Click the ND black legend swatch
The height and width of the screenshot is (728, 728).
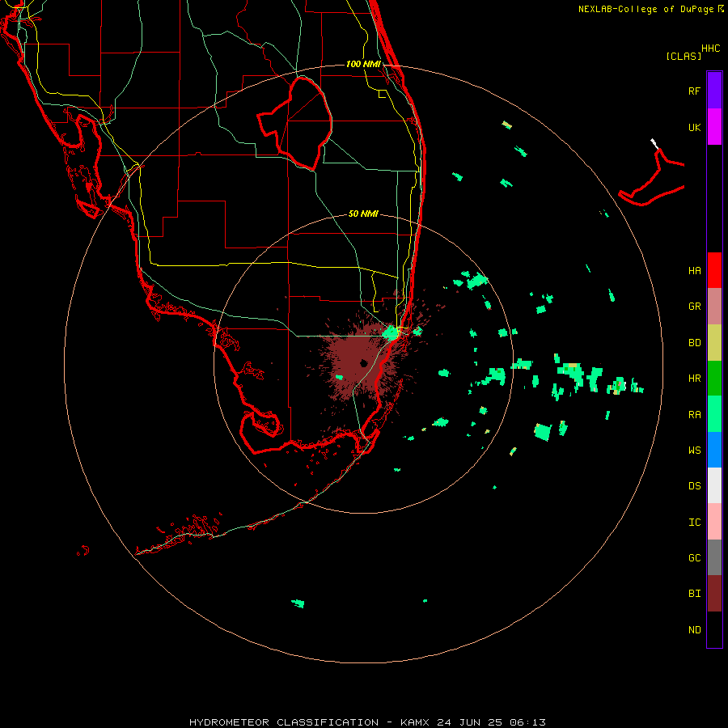714,629
